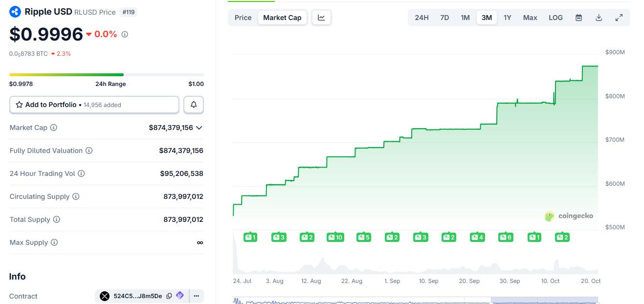Select the Market Cap chart view
The height and width of the screenshot is (304, 644).
[282, 18]
